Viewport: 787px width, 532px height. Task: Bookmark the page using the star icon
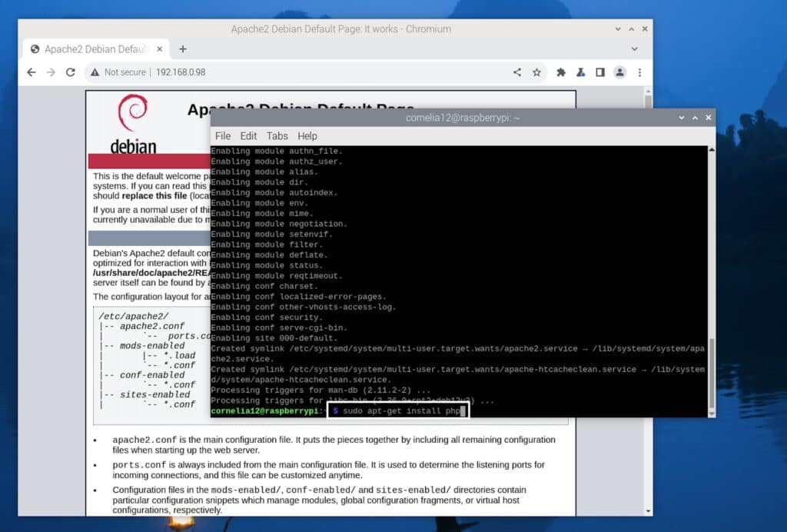point(537,71)
